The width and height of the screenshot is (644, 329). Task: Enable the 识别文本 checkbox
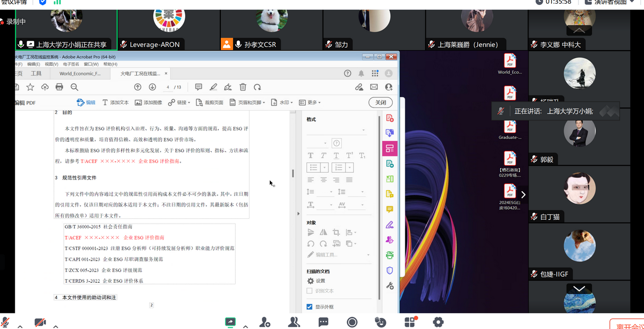[309, 291]
